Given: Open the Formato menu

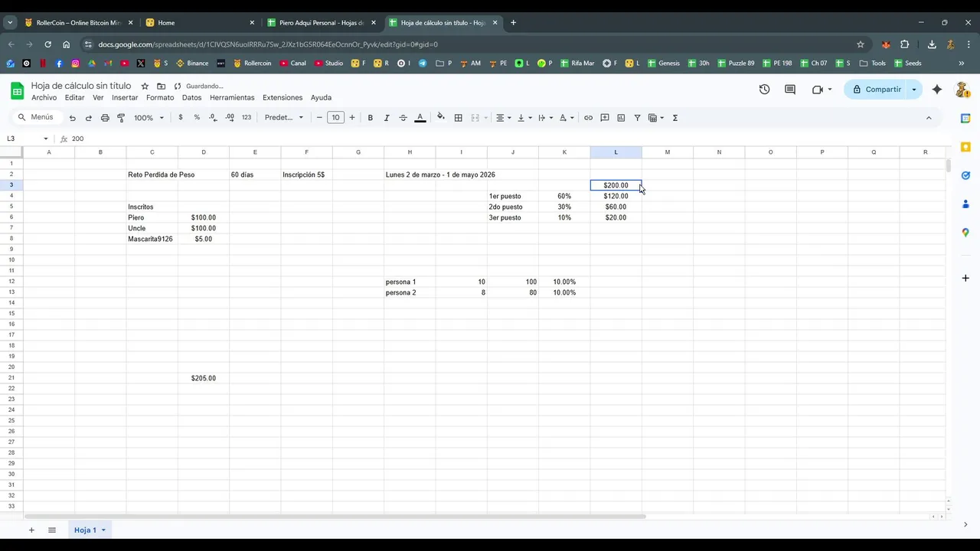Looking at the screenshot, I should [160, 98].
